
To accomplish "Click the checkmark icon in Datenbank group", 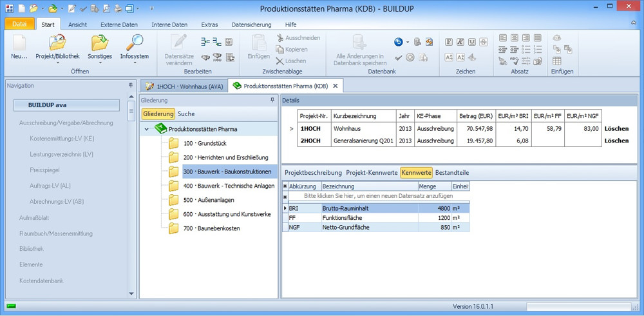I will point(398,57).
